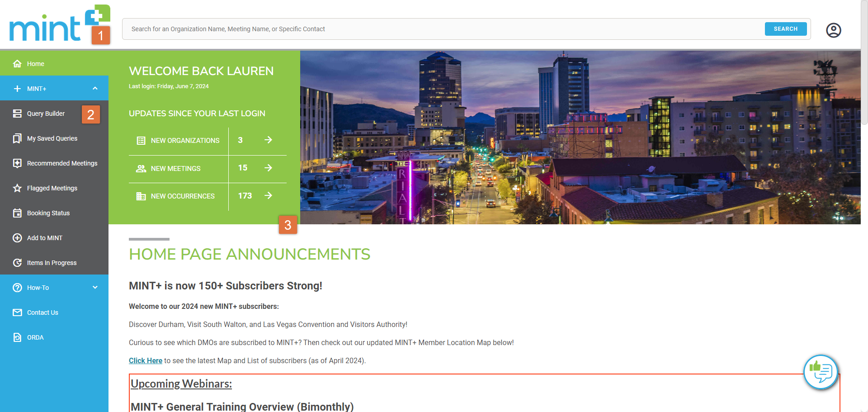Click the WELCOME BACK LAUREN heading
The image size is (868, 412).
(201, 71)
